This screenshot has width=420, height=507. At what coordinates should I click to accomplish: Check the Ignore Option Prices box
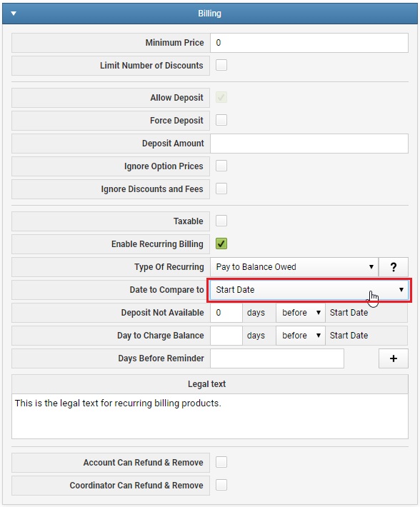(x=221, y=166)
